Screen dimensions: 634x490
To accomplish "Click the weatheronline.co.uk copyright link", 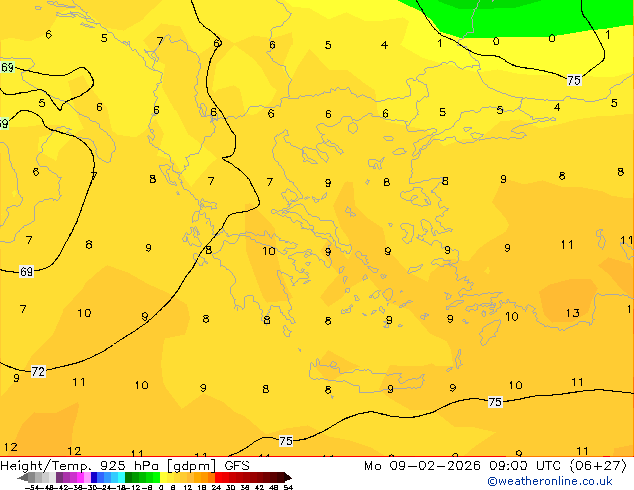I will coord(550,481).
